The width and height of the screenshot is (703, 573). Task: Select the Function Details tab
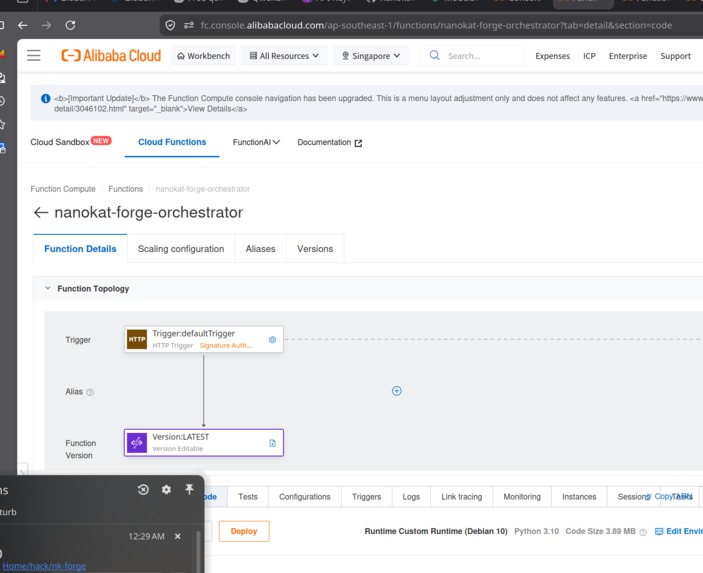pyautogui.click(x=80, y=249)
